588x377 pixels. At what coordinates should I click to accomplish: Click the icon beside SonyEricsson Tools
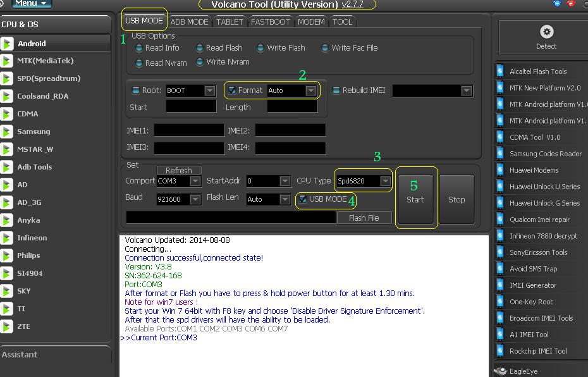coord(500,252)
